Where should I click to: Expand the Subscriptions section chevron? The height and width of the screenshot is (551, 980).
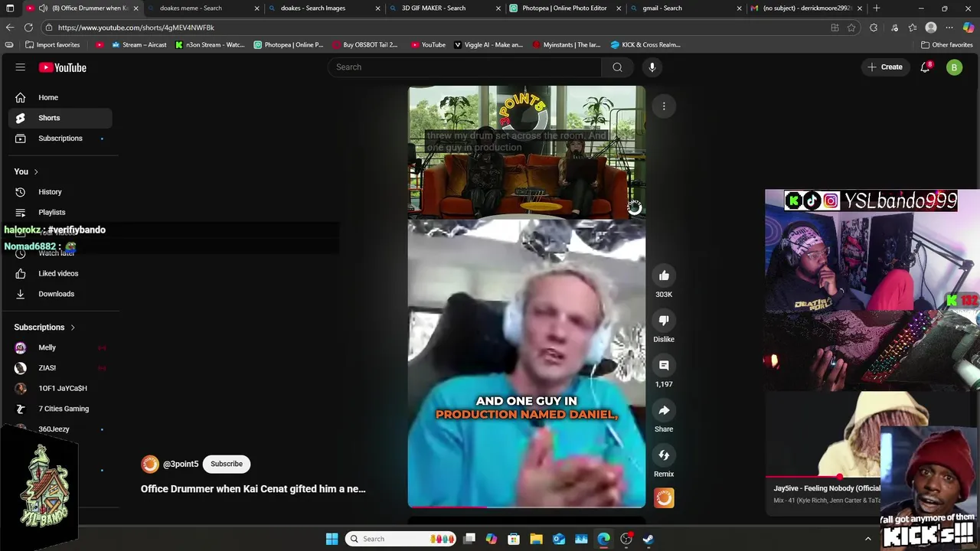tap(73, 328)
